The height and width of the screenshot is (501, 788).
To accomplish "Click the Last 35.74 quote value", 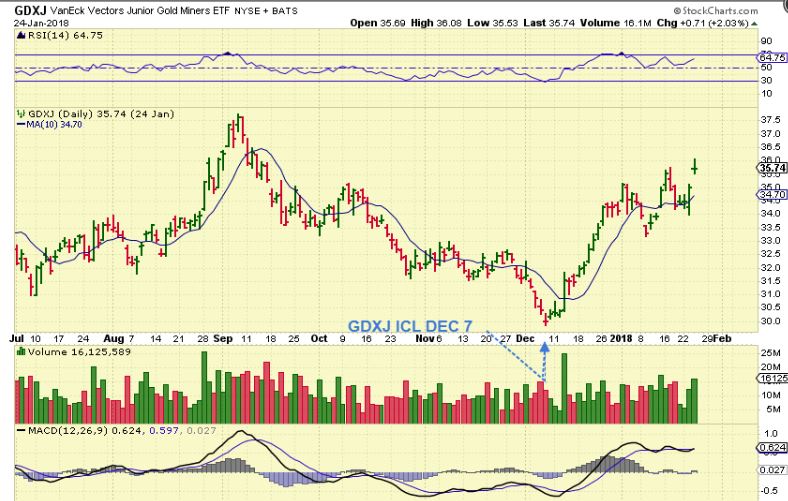I will click(549, 23).
